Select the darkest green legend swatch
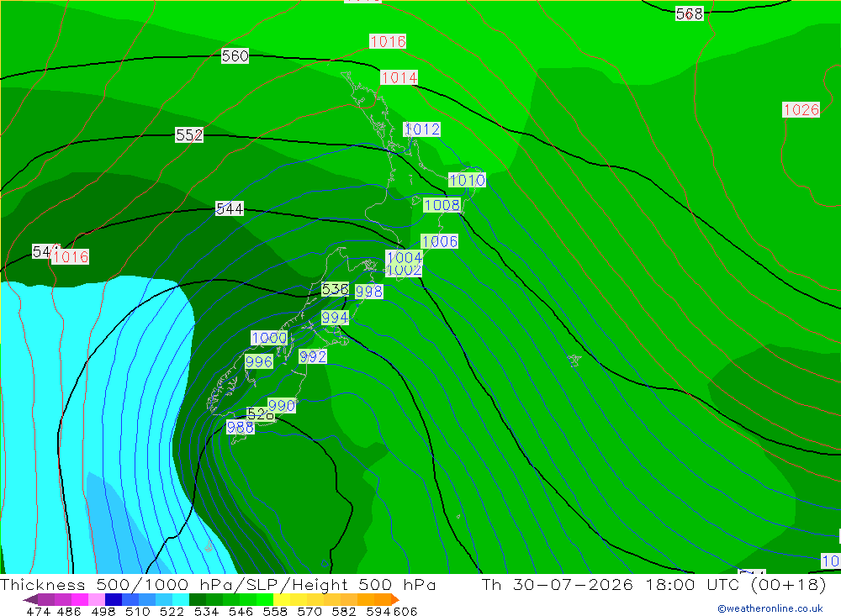Screen dimensions: 841x616 [x=198, y=599]
